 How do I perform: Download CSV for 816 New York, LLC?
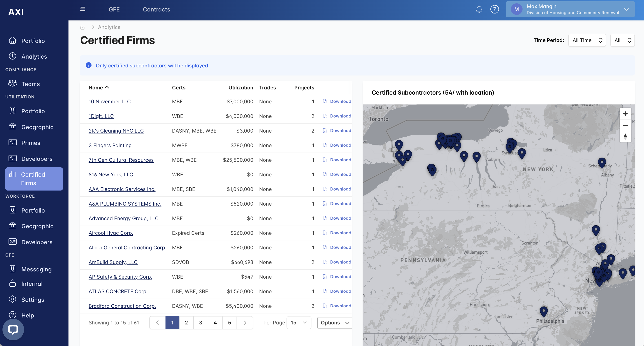click(337, 174)
